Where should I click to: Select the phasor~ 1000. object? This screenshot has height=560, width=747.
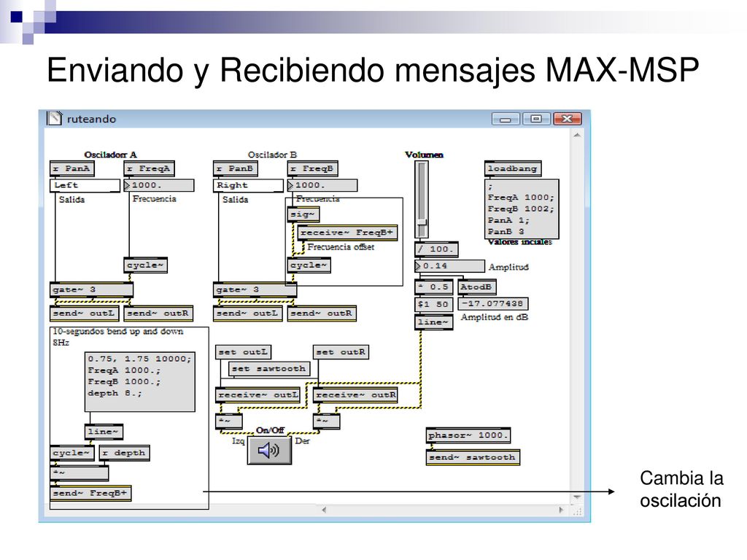[x=468, y=435]
